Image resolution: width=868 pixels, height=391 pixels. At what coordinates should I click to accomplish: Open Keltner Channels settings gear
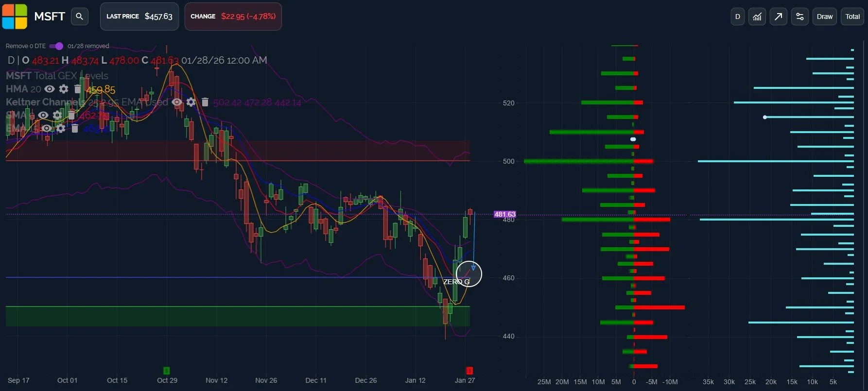point(191,102)
